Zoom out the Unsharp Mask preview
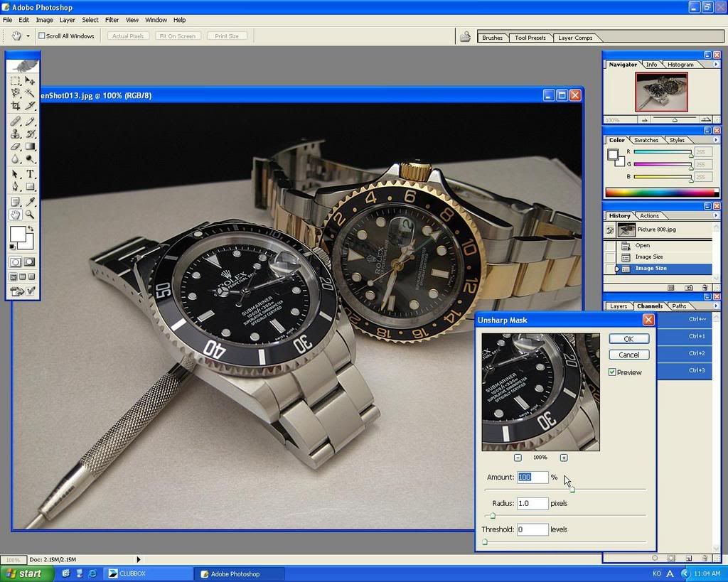The height and width of the screenshot is (582, 728). [518, 458]
